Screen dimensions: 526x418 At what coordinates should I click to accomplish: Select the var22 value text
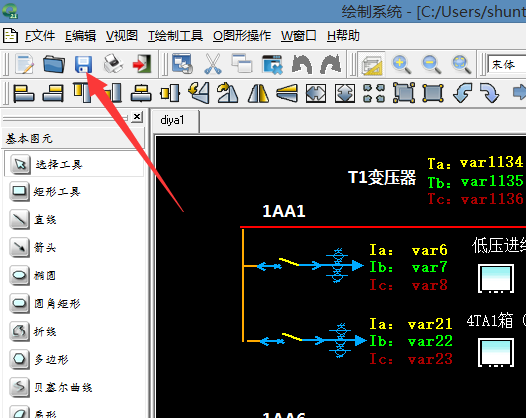(430, 342)
